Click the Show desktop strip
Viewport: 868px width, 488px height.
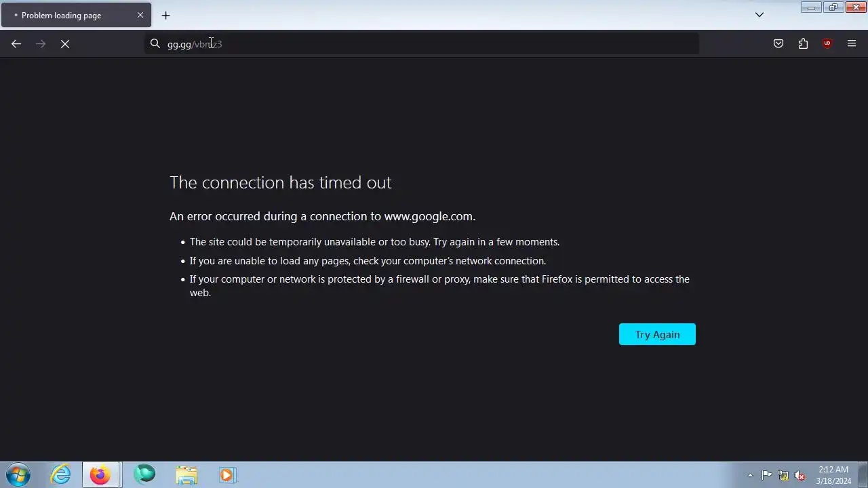point(863,474)
